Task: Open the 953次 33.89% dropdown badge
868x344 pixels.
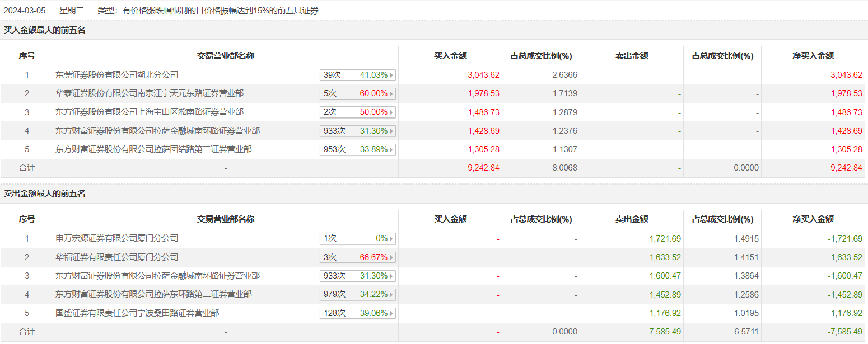Action: [357, 149]
